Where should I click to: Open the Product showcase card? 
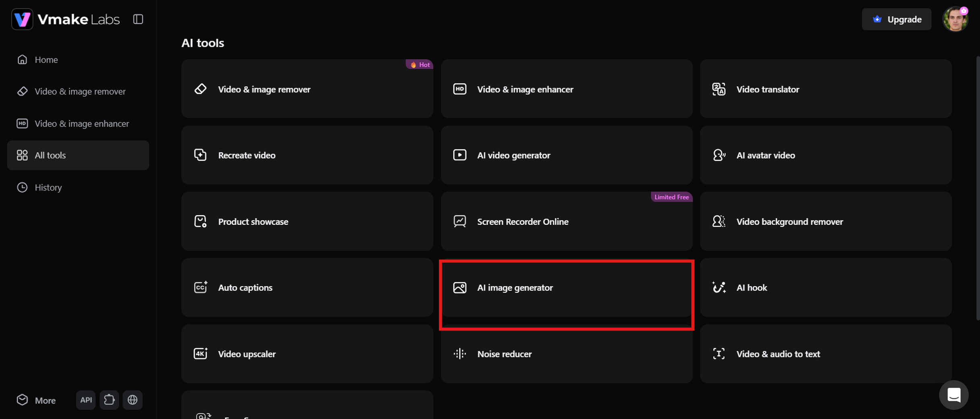307,221
